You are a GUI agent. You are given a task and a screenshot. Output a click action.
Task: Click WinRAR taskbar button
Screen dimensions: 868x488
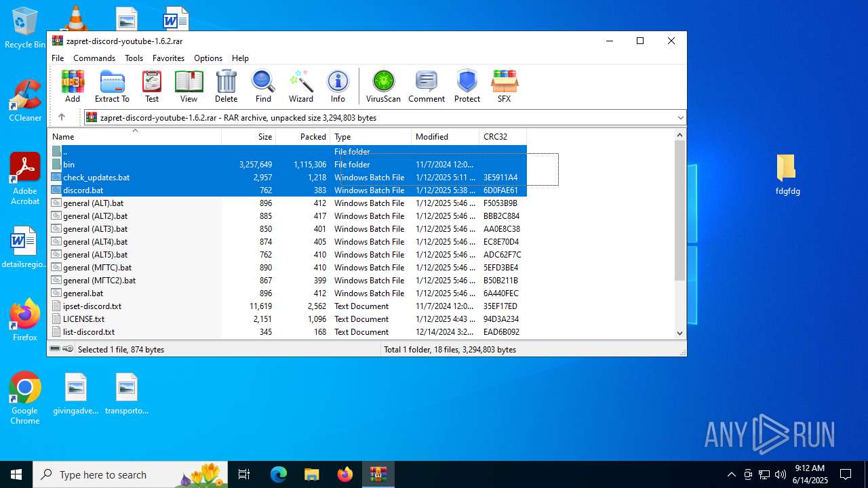coord(378,474)
